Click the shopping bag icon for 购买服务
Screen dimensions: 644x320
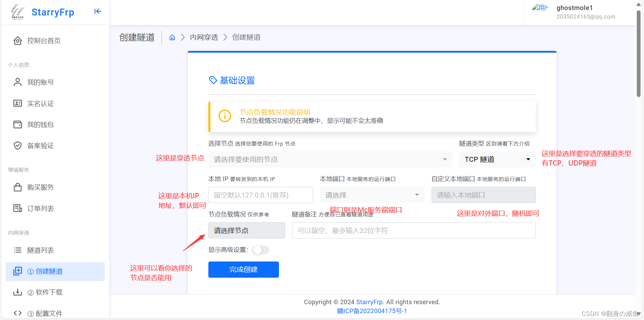(x=18, y=187)
